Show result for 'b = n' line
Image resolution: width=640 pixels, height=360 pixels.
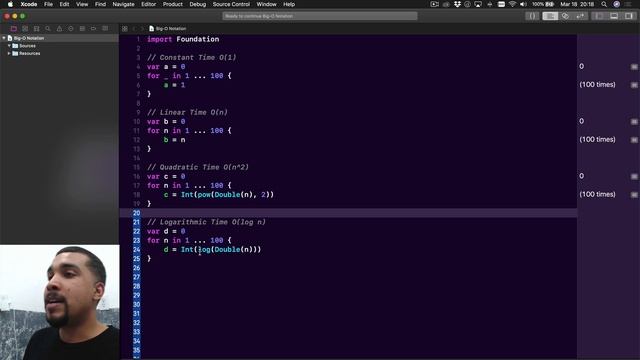pyautogui.click(x=634, y=140)
